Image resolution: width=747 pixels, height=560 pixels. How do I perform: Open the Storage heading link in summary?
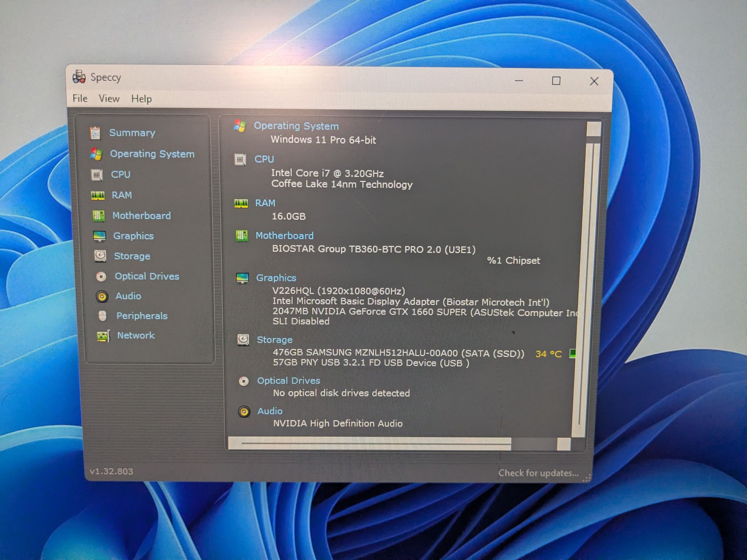(275, 340)
